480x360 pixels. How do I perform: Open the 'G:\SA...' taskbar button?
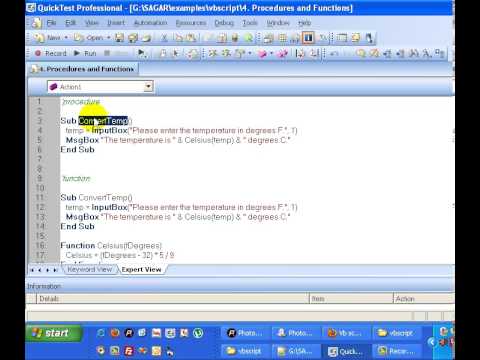point(296,351)
